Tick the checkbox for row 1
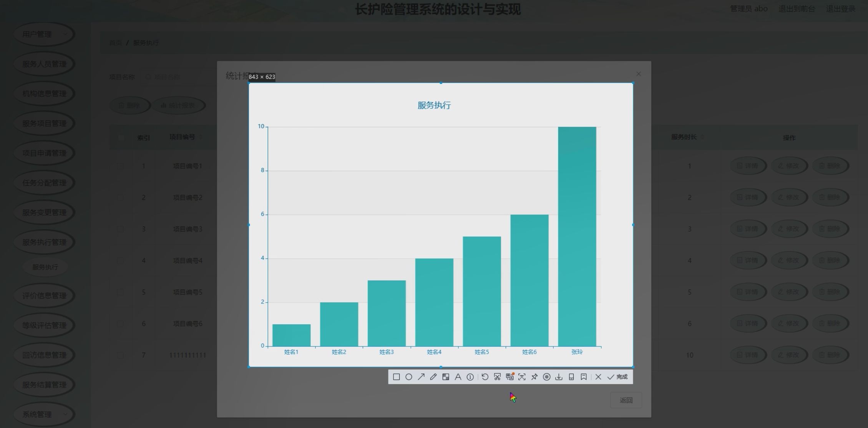The image size is (868, 428). click(x=121, y=166)
